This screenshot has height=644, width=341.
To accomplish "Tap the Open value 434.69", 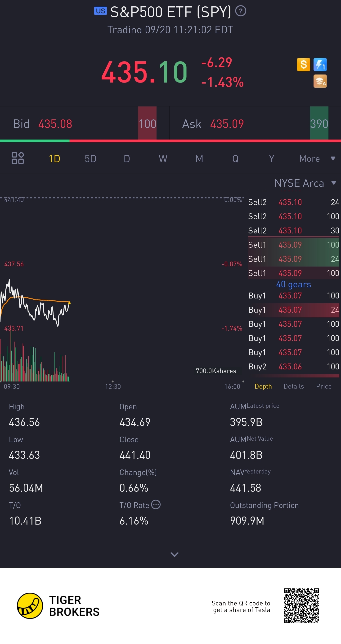I will [x=135, y=422].
